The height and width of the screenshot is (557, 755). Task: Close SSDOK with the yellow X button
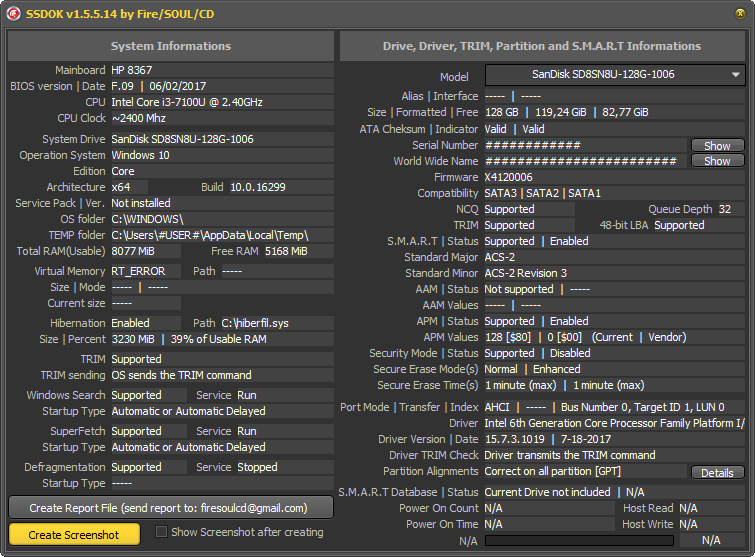tap(740, 13)
